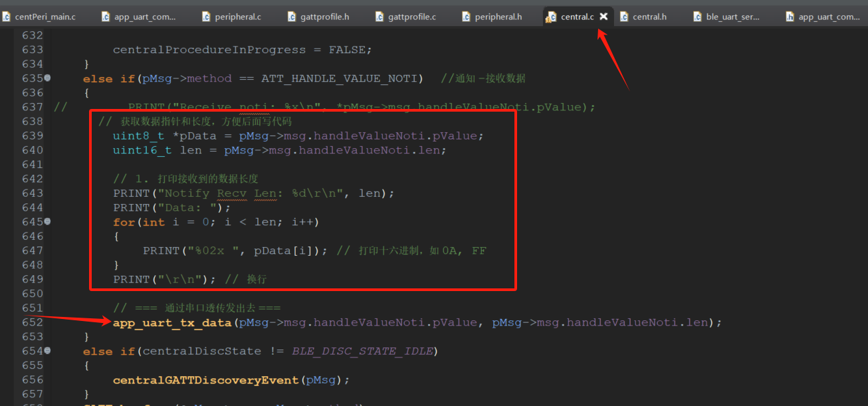Open the app_uart_com... tab with C file icon
The width and height of the screenshot is (868, 406).
pyautogui.click(x=138, y=17)
